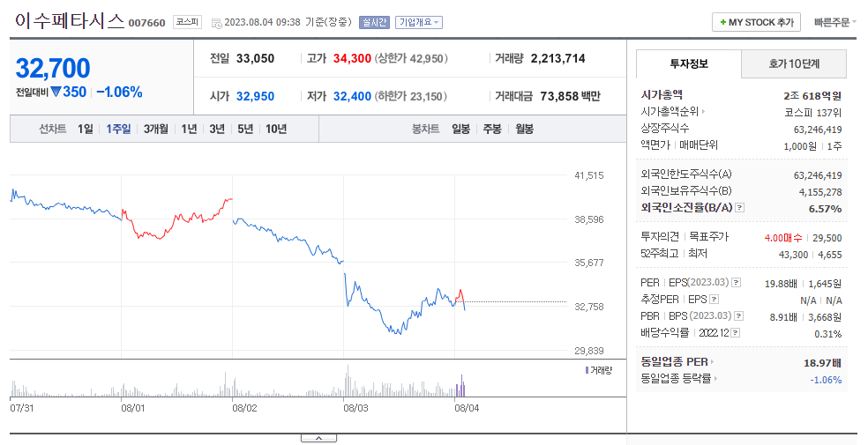Select the 10년 line chart period
The image size is (868, 445).
[x=276, y=129]
